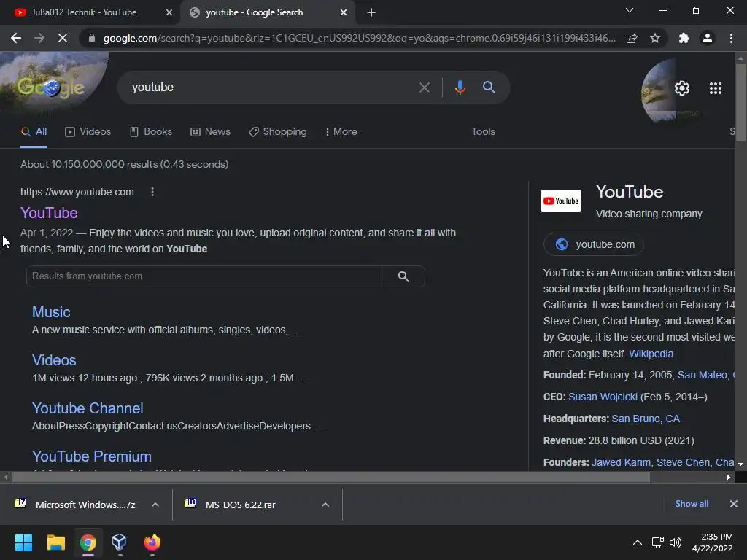Open Firefox from the taskbar
747x560 pixels.
(152, 542)
